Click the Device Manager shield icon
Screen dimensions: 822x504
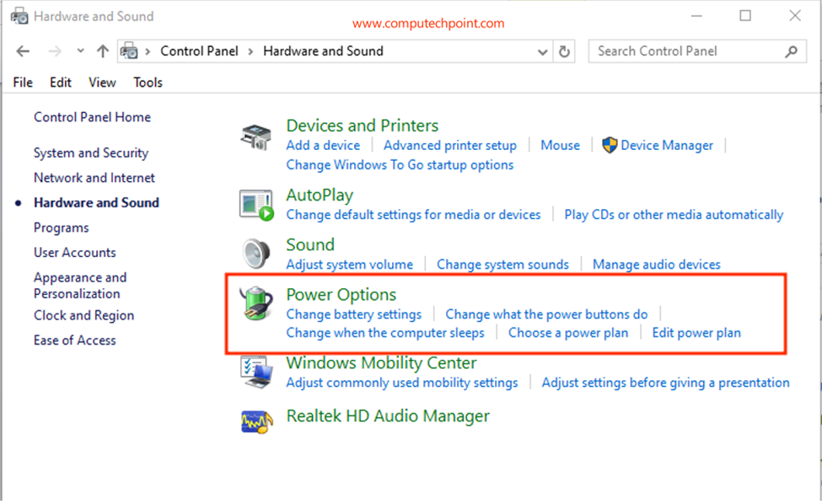click(x=610, y=145)
